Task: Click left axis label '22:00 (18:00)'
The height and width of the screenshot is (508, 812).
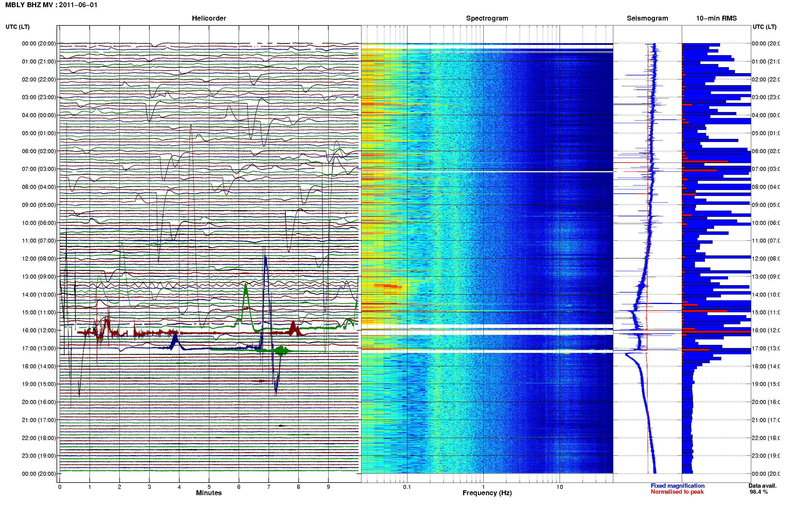Action: click(x=39, y=438)
